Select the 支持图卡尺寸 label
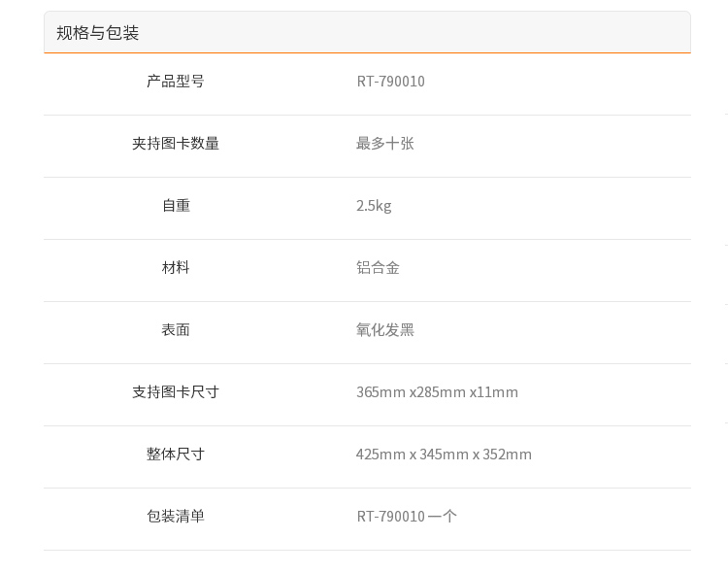The height and width of the screenshot is (573, 728). pyautogui.click(x=176, y=391)
